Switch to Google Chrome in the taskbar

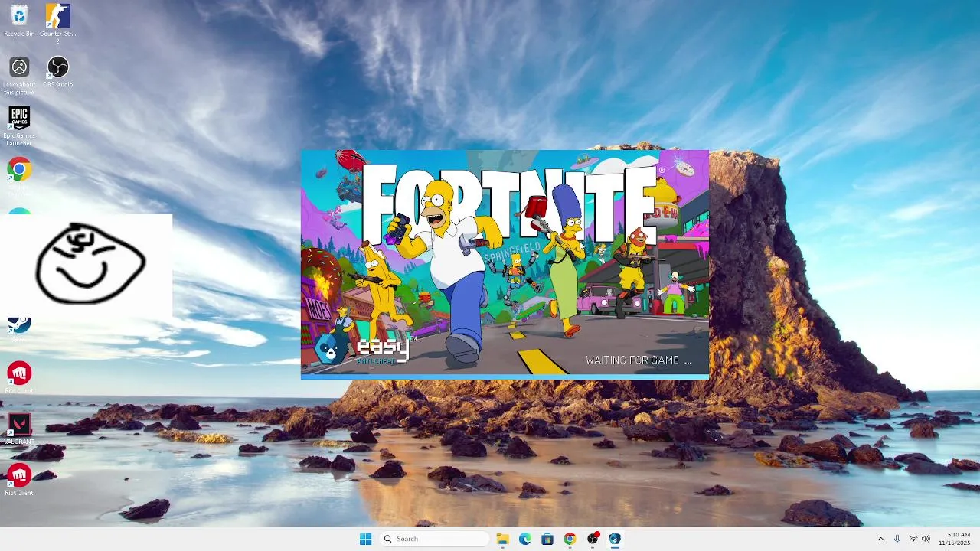[x=570, y=539]
